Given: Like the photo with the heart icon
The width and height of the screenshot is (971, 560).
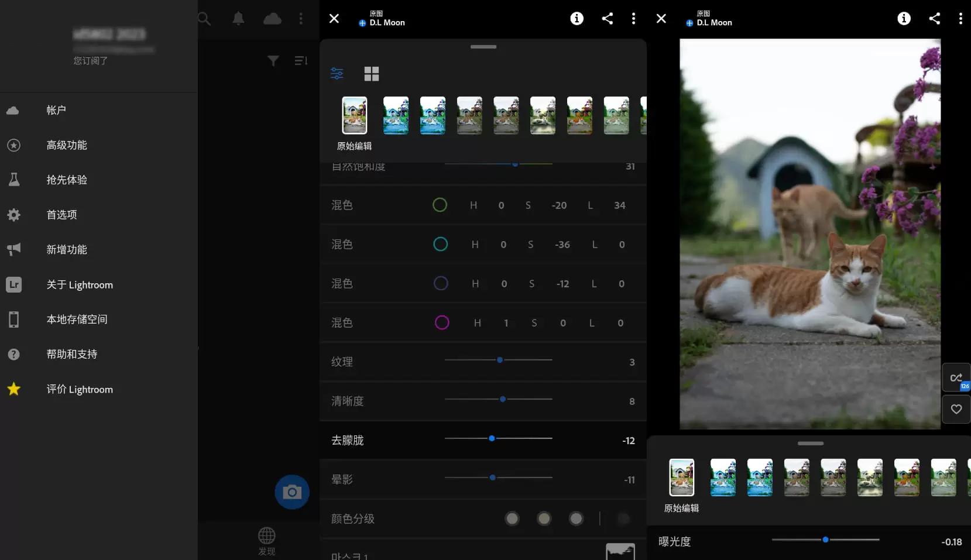Looking at the screenshot, I should [956, 409].
